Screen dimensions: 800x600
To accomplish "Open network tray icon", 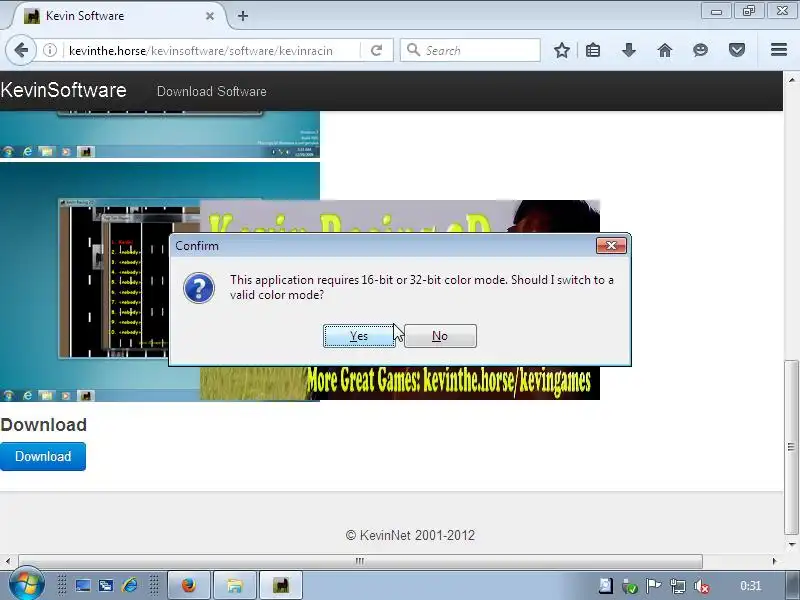I will pyautogui.click(x=678, y=586).
